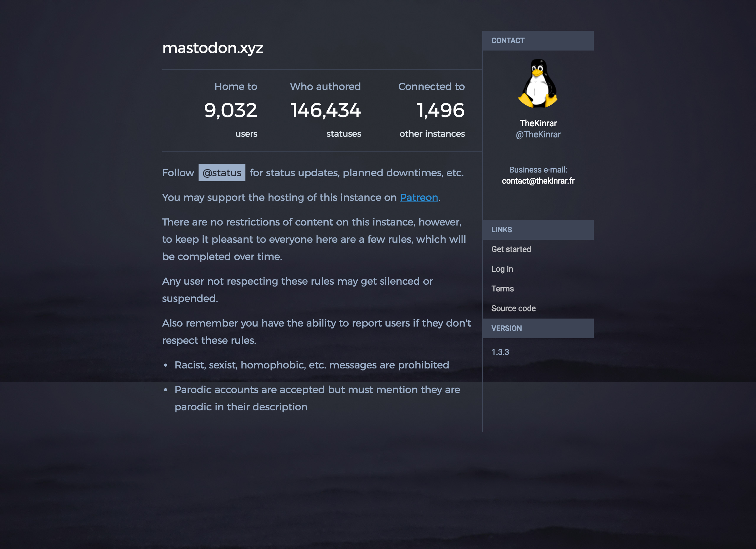This screenshot has height=549, width=756.
Task: Click the rule about parodic accounts
Action: point(317,398)
